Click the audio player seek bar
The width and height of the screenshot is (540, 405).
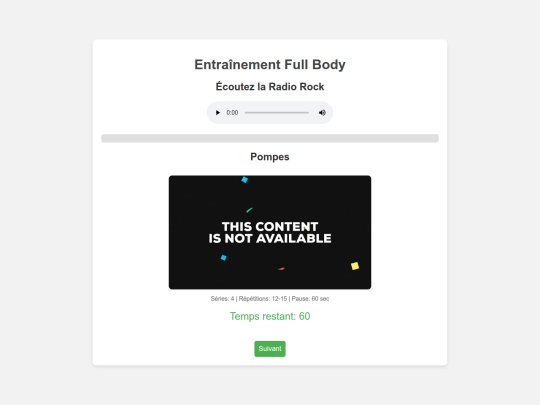(277, 113)
